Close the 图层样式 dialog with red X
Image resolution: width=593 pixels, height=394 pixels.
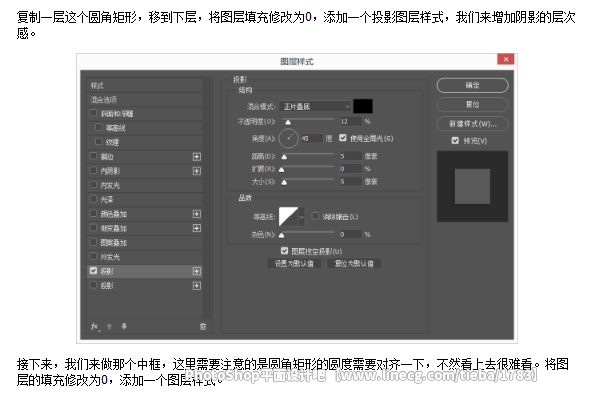click(506, 59)
